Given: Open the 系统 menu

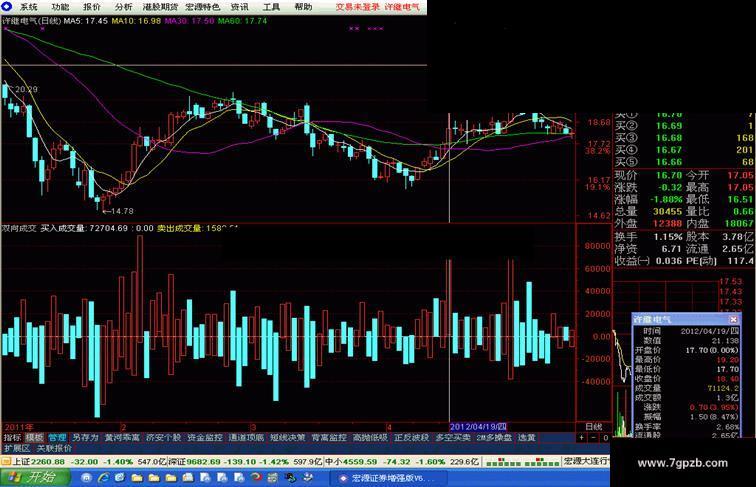Looking at the screenshot, I should 28,7.
